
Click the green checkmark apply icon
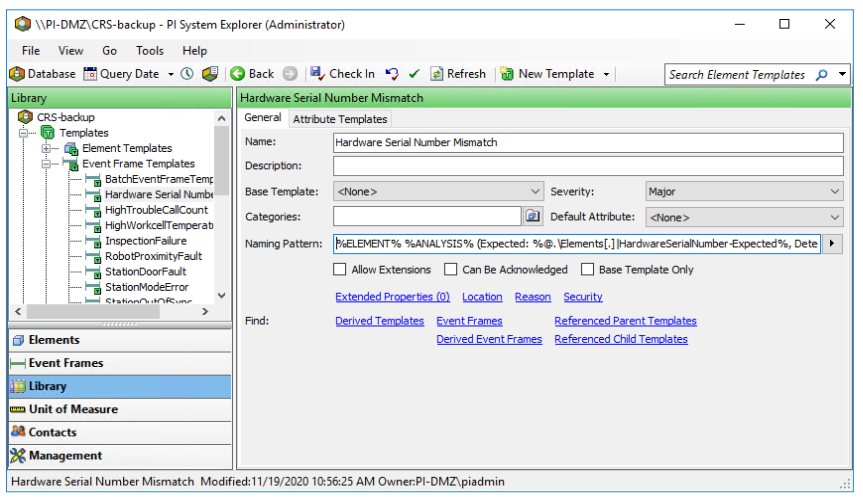(x=414, y=74)
